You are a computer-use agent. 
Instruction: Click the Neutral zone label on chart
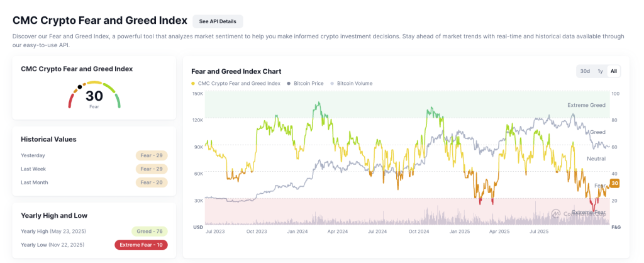click(596, 159)
